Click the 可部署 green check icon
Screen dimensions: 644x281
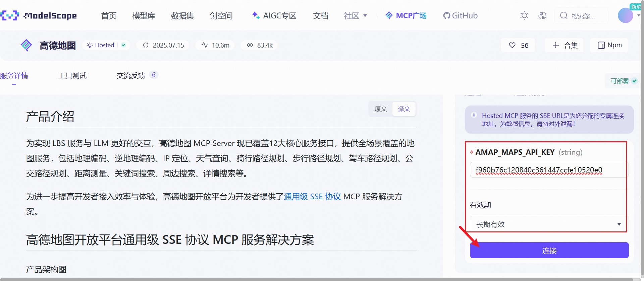pos(634,81)
